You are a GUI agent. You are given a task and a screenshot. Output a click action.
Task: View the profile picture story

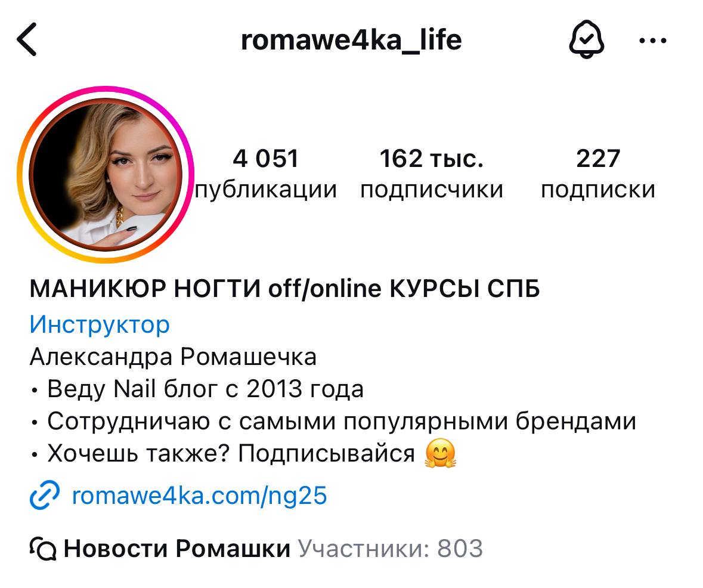tap(106, 175)
